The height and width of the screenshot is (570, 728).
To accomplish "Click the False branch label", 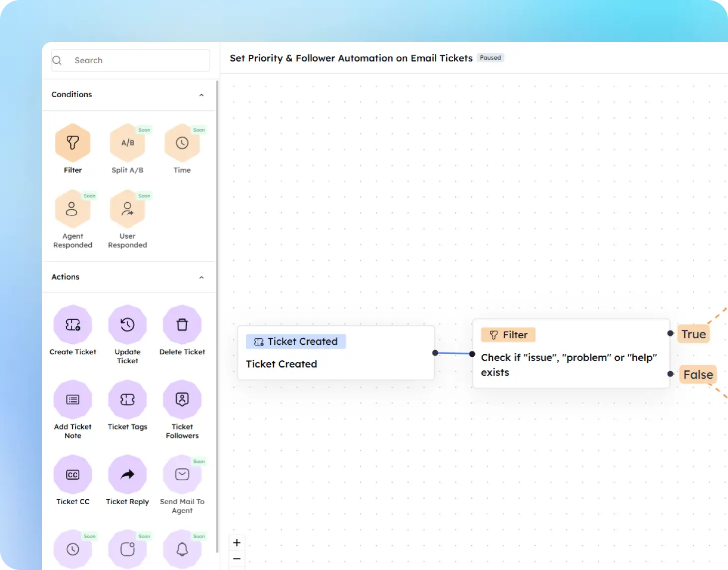I will coord(698,374).
